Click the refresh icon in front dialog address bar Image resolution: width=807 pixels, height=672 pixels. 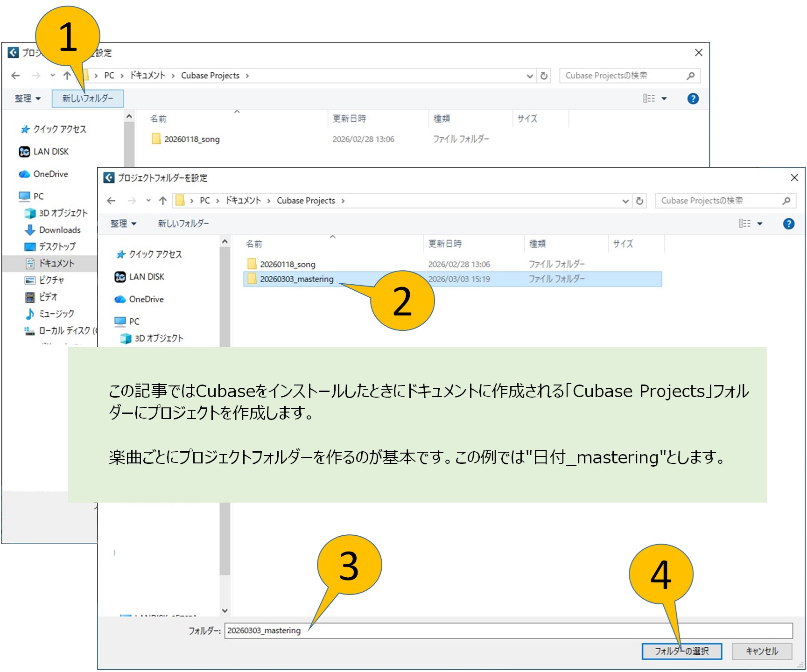(x=639, y=201)
